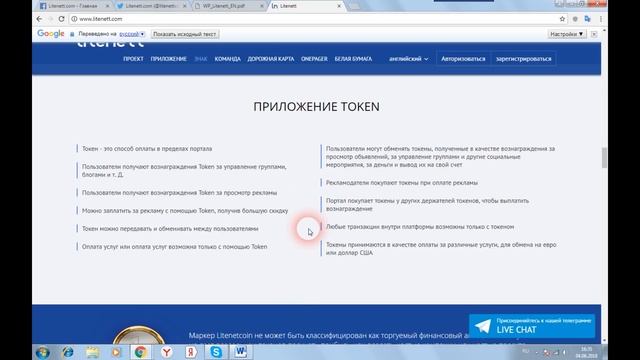The image size is (640, 360).
Task: Open the ONEPAGER menu item
Action: click(314, 59)
